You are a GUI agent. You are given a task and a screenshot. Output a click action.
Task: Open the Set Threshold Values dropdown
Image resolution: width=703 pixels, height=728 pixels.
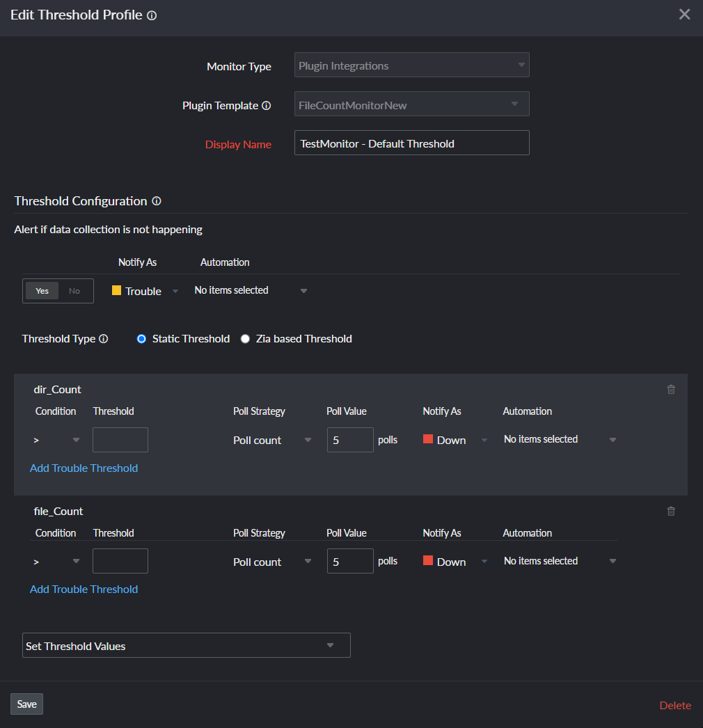[186, 646]
